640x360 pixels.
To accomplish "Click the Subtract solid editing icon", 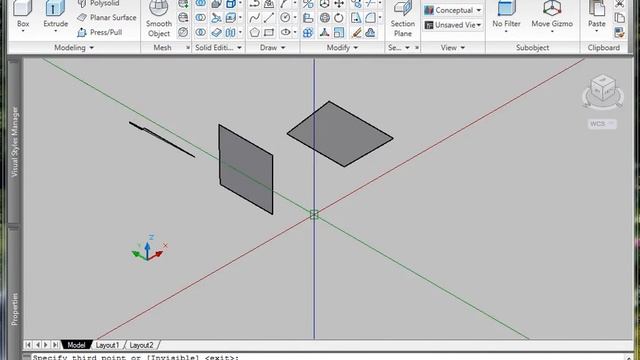I will (x=200, y=18).
